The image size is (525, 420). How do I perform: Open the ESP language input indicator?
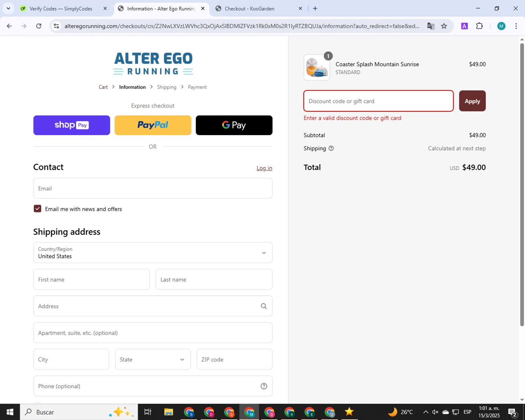(x=467, y=412)
